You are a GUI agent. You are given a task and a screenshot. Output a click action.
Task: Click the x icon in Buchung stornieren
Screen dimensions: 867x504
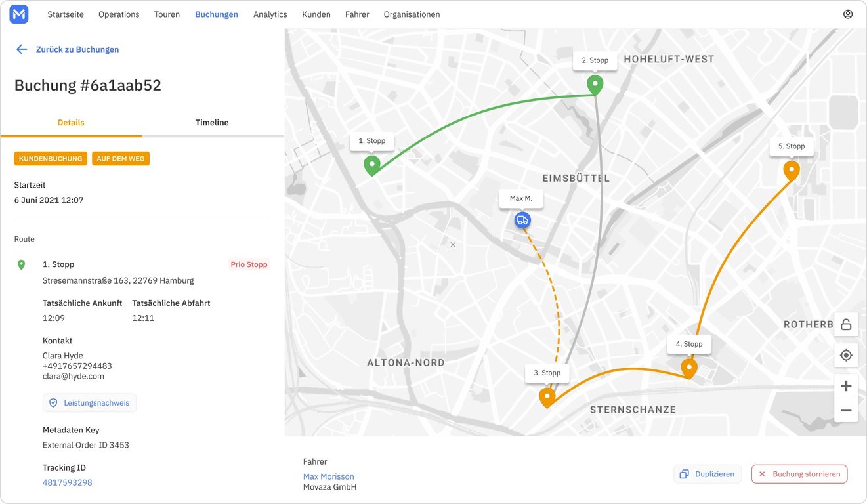click(x=762, y=474)
